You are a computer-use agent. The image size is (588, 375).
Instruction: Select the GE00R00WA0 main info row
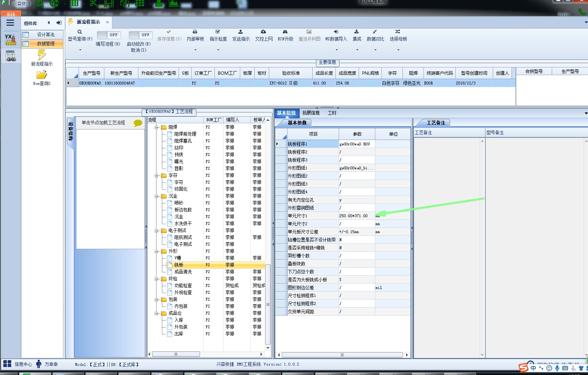pos(291,83)
